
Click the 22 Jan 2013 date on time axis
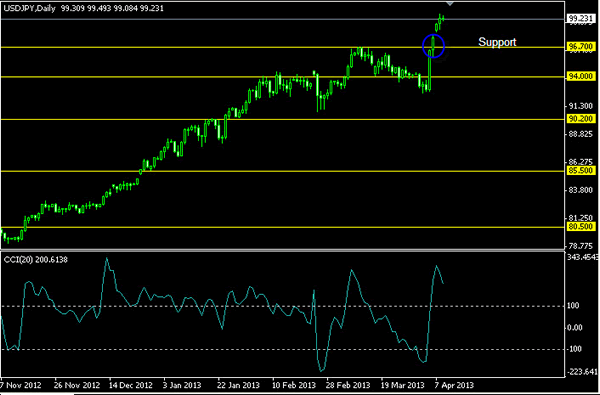pyautogui.click(x=239, y=385)
